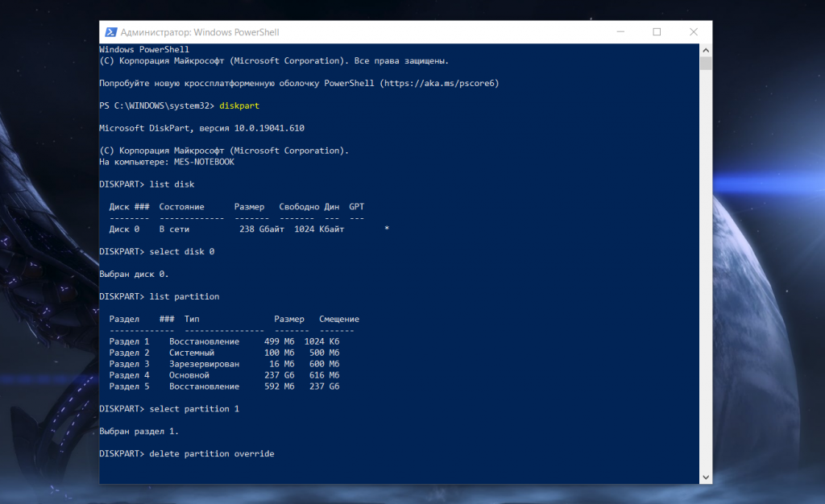The height and width of the screenshot is (504, 825).
Task: Click the "Смещение" column header
Action: [339, 319]
